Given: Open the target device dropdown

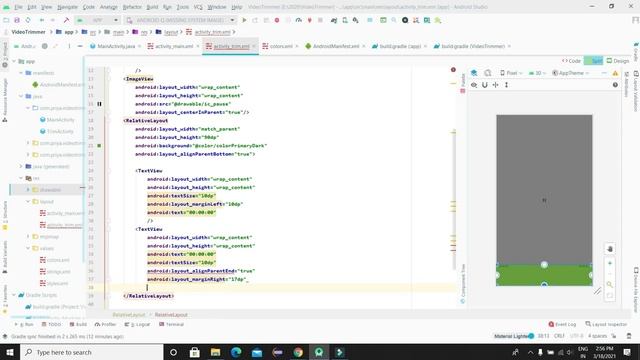Looking at the screenshot, I should 180,20.
